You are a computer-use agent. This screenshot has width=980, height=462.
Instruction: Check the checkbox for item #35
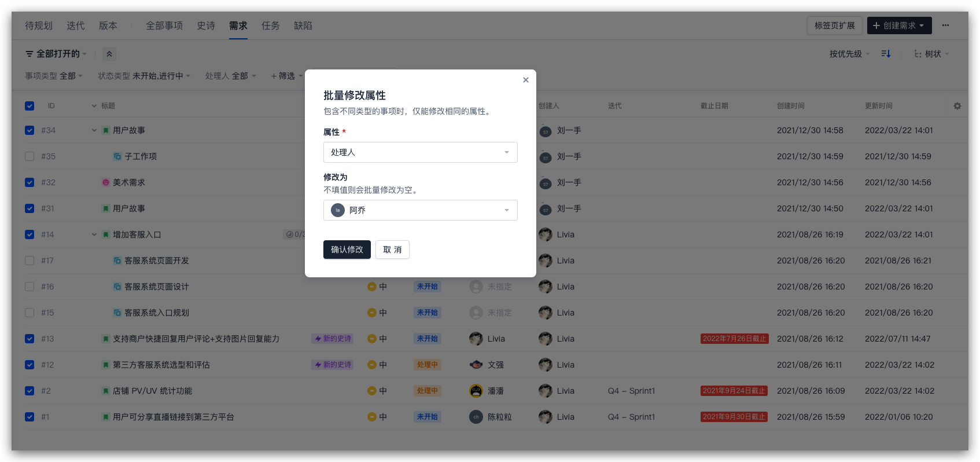30,156
